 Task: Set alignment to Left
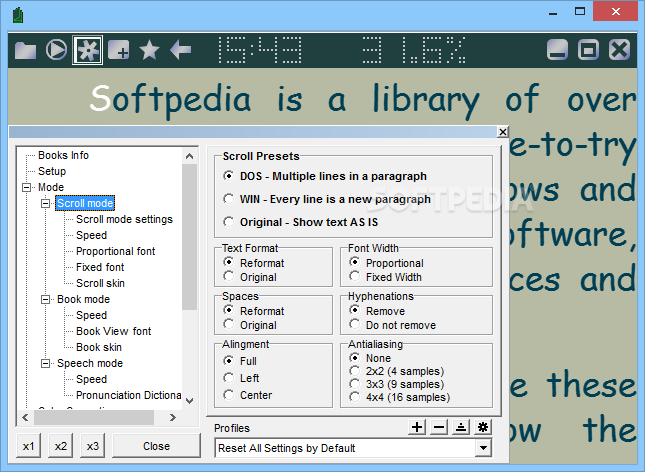[x=241, y=378]
